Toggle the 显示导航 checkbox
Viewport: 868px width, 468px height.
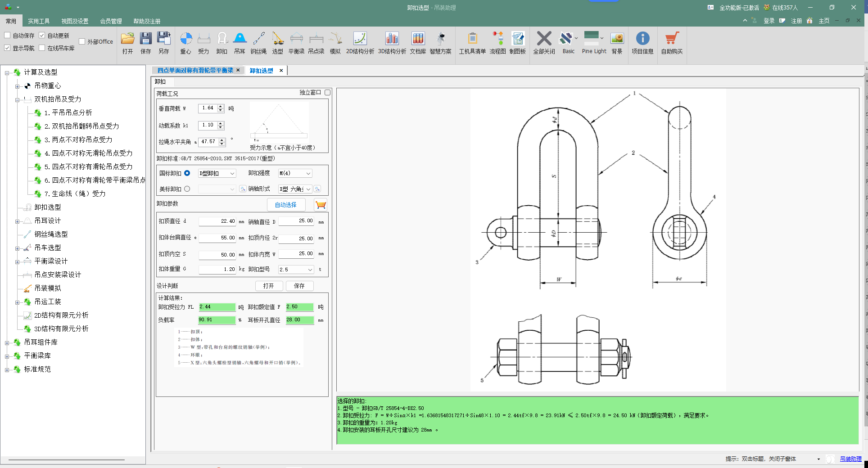click(8, 48)
